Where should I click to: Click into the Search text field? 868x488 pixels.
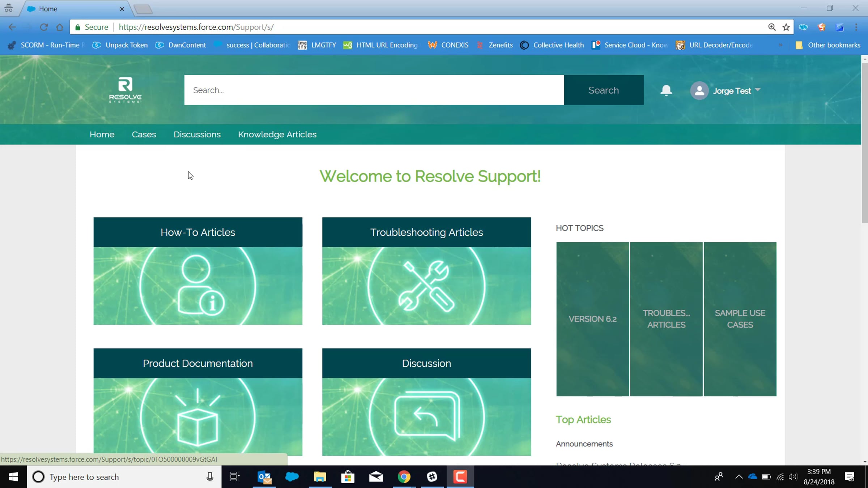[374, 90]
